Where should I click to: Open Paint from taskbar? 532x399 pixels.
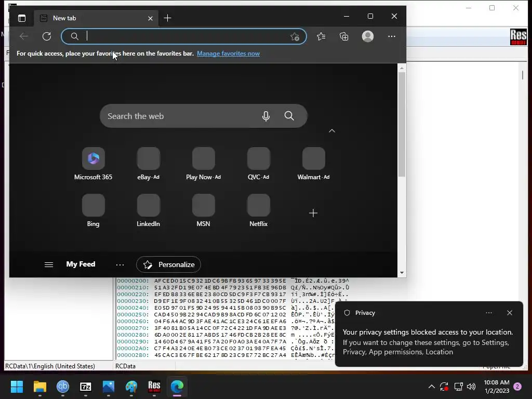click(x=131, y=386)
